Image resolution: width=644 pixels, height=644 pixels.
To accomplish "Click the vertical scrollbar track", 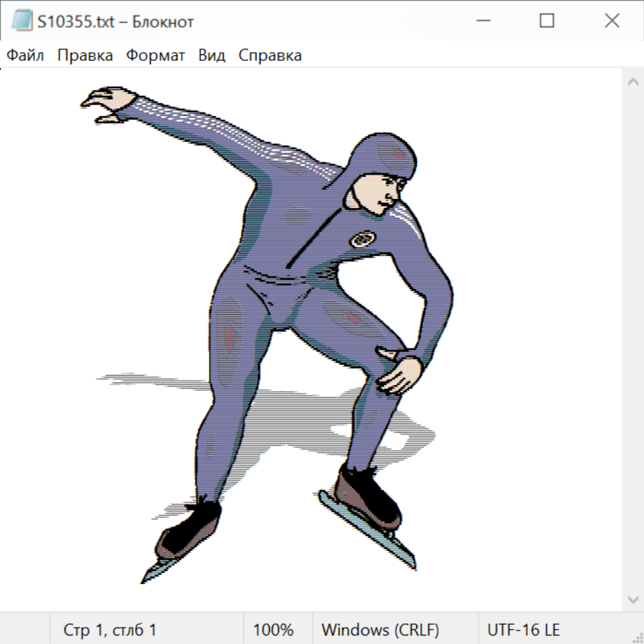I will (x=633, y=340).
